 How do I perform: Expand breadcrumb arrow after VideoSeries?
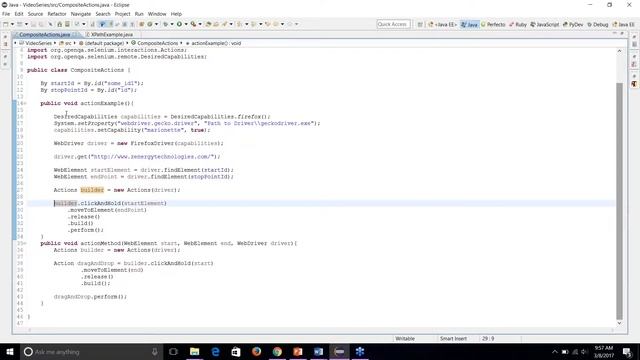(55, 43)
